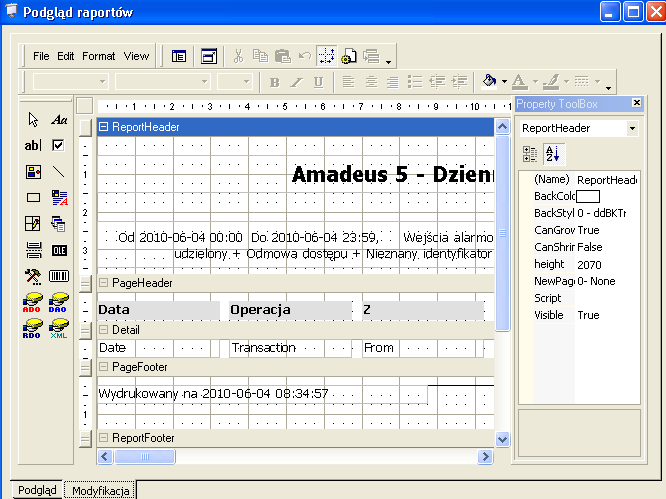Viewport: 666px width, 499px height.
Task: Select the checkbox control tool
Action: click(x=59, y=146)
